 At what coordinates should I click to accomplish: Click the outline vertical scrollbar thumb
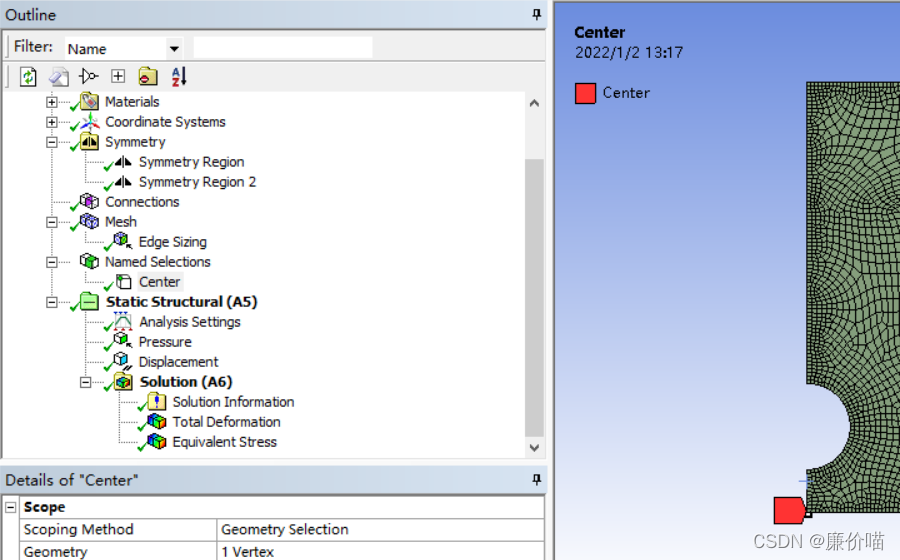(x=534, y=298)
